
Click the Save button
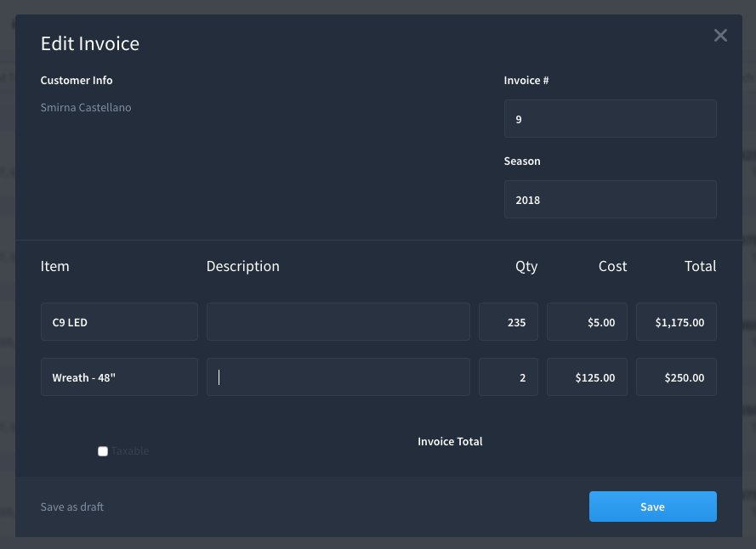pos(652,507)
